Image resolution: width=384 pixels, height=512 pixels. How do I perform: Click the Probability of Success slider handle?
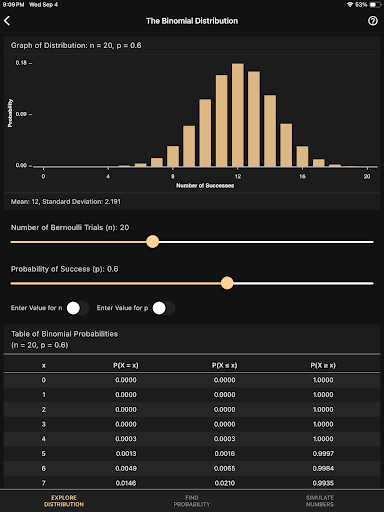pos(227,283)
